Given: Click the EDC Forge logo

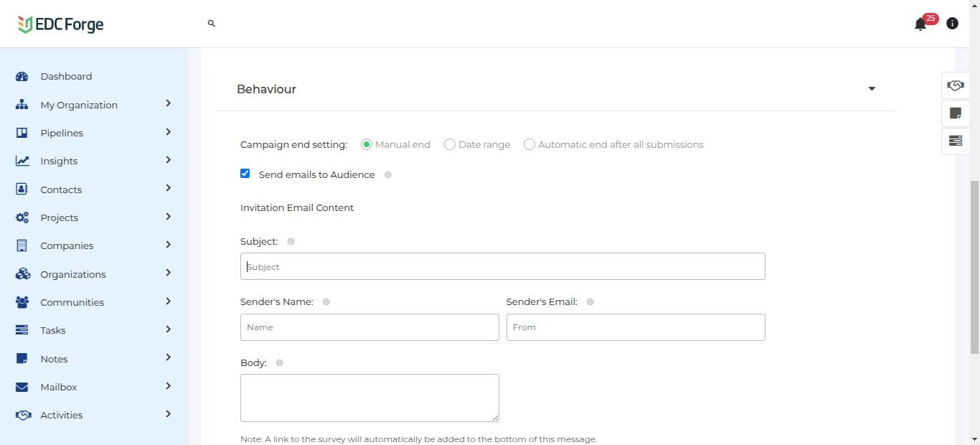Looking at the screenshot, I should pos(61,24).
